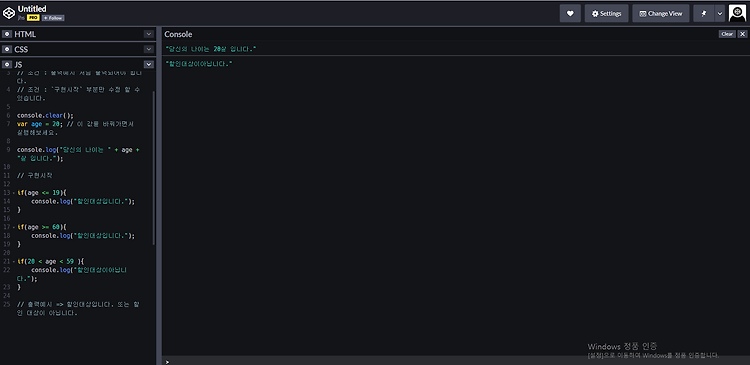
Task: Open HTML editor settings gear
Action: tap(7, 34)
